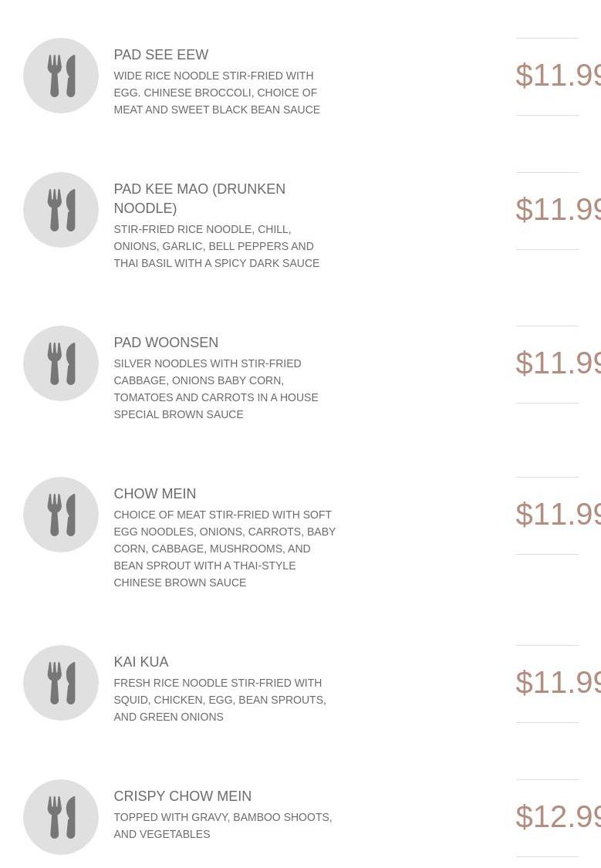The image size is (601, 868).
Task: Click the $11.99 price for Pad See Eew
Action: [558, 76]
